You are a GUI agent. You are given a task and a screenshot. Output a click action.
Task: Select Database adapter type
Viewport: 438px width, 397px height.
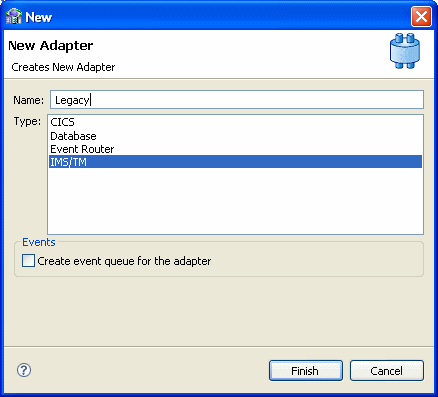click(235, 136)
